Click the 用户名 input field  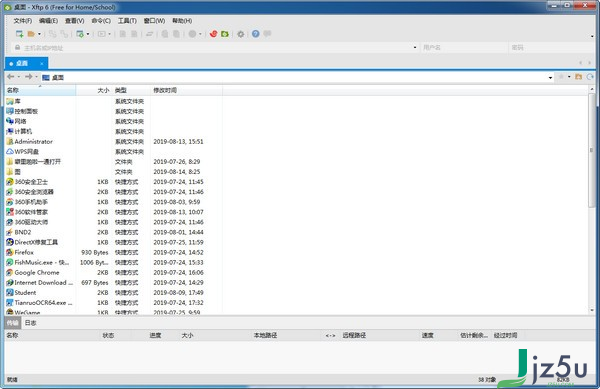pos(464,48)
